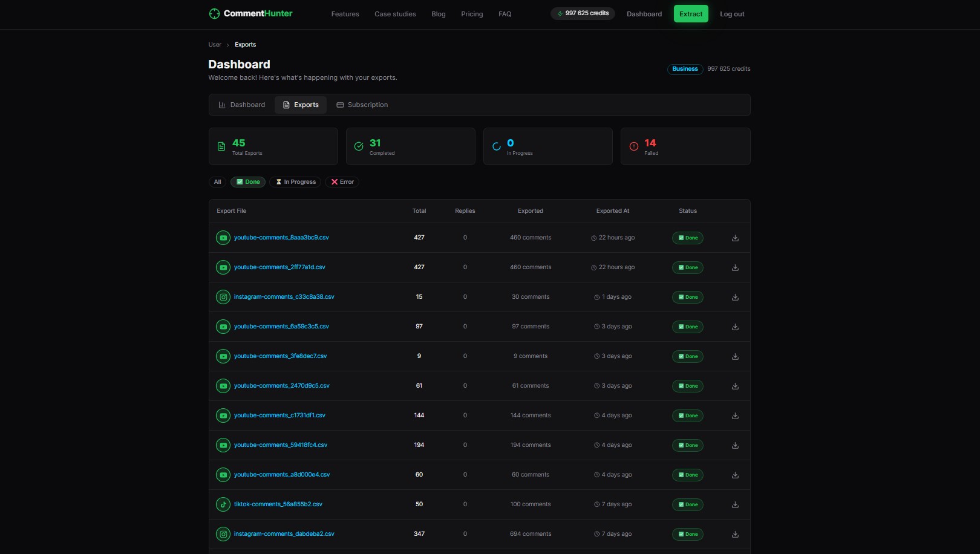Open Pricing in the top navigation
Image resolution: width=980 pixels, height=554 pixels.
click(472, 14)
